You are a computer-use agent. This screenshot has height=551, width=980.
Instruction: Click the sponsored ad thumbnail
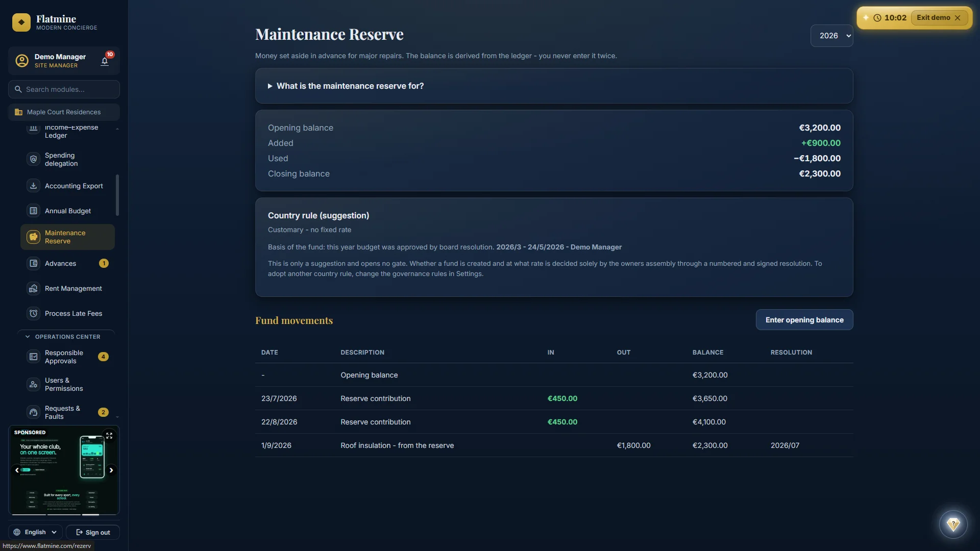[x=64, y=470]
